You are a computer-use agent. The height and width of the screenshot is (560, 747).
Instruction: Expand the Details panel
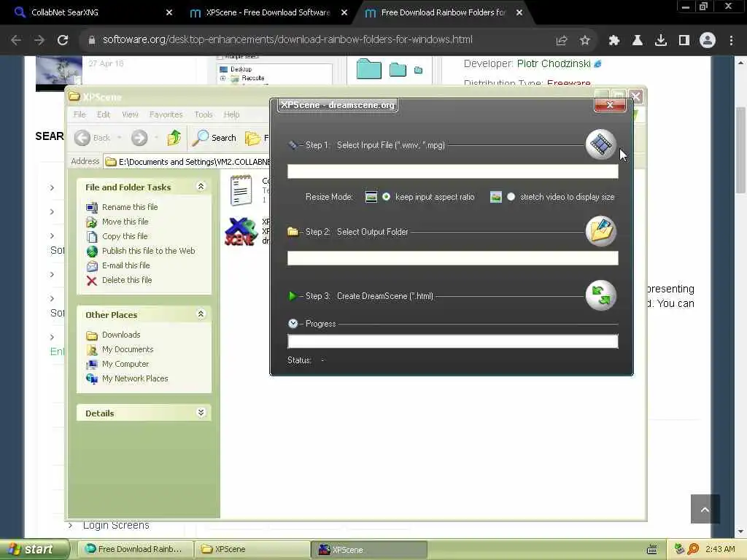pos(201,413)
